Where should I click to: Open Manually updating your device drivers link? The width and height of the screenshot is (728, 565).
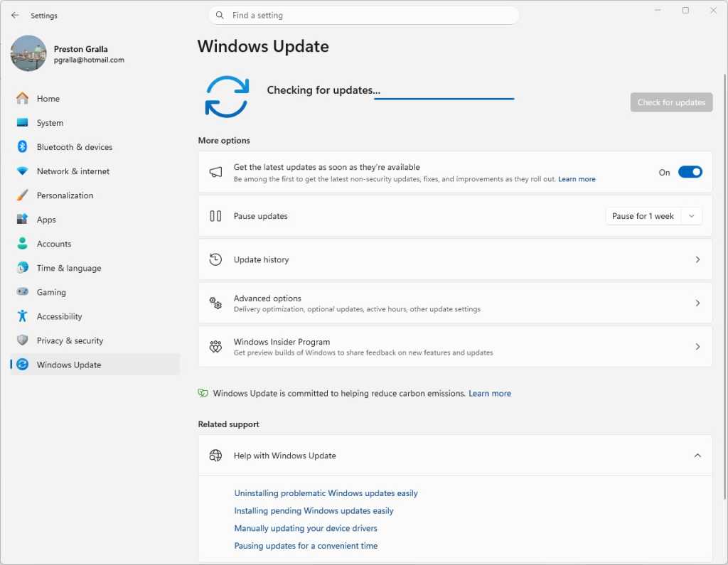tap(306, 528)
